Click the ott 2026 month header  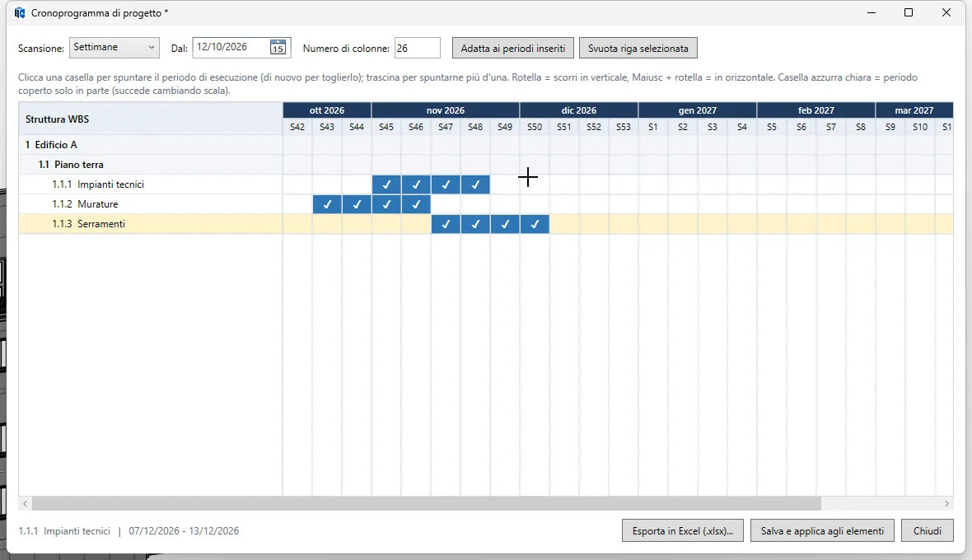point(327,110)
